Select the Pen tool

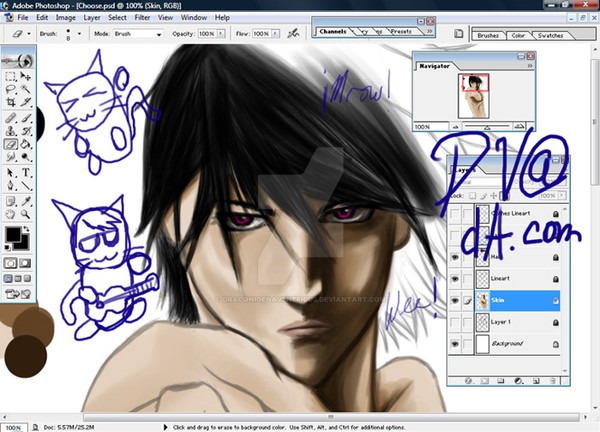pyautogui.click(x=11, y=186)
